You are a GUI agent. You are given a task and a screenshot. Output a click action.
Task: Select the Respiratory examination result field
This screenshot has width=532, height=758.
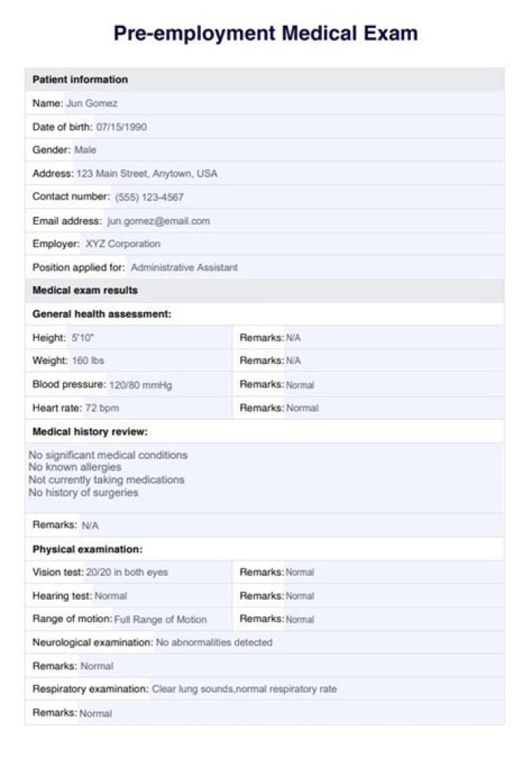coord(244,689)
